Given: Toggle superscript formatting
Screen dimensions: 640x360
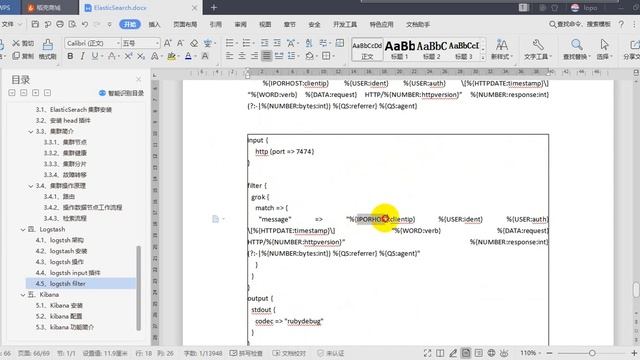Looking at the screenshot, I should [128, 56].
